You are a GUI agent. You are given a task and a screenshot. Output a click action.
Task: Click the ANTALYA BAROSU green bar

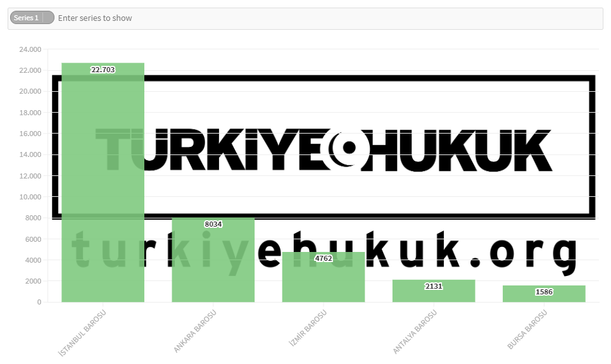pos(434,291)
